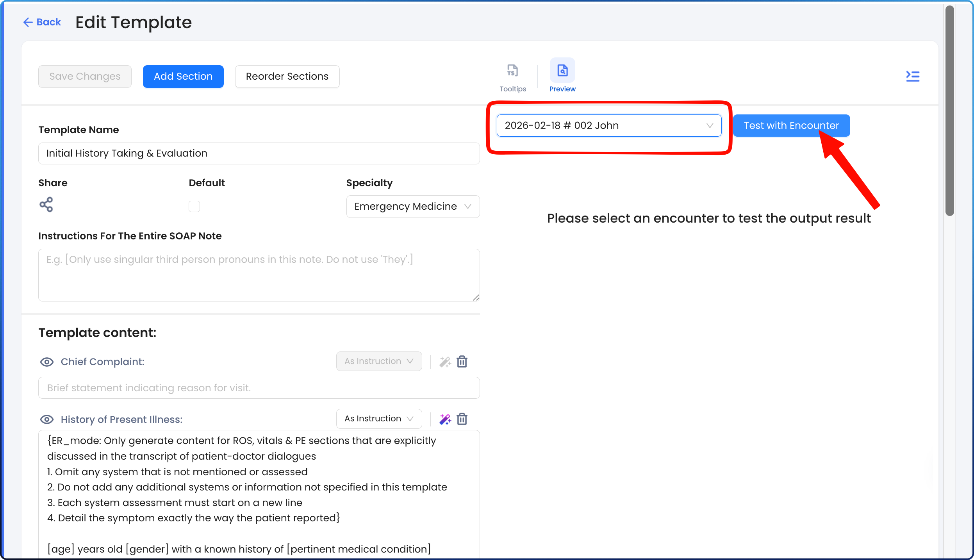Toggle the Default checkbox
Screen dimensions: 974x560
[194, 206]
